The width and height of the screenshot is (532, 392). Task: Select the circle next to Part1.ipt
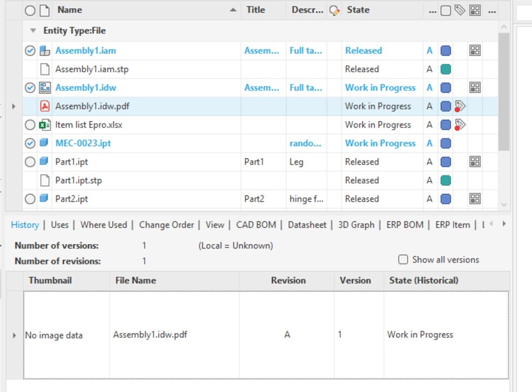click(31, 161)
